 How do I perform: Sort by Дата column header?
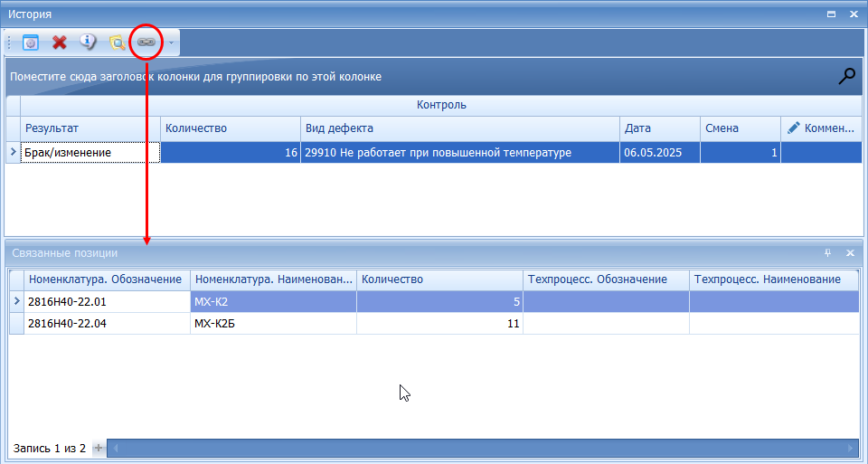[660, 128]
